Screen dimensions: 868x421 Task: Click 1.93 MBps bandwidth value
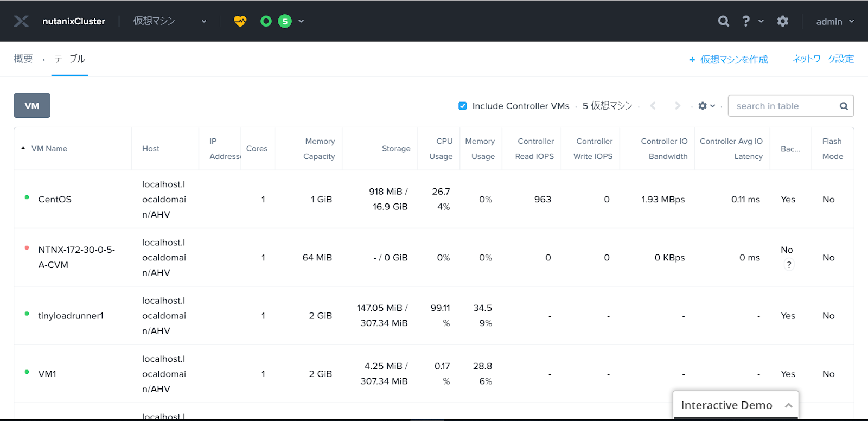pyautogui.click(x=663, y=199)
